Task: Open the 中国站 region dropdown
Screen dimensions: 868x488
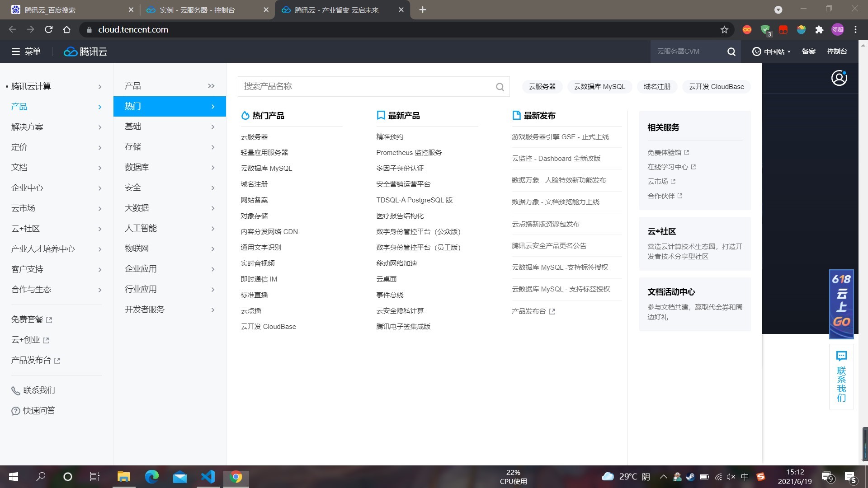Action: coord(771,52)
